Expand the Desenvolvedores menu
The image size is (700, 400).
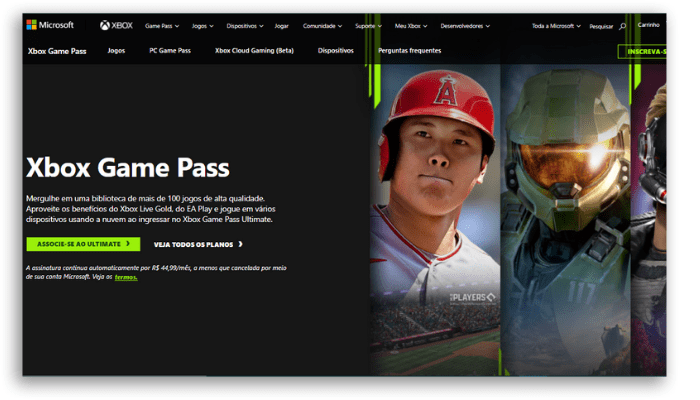click(x=465, y=26)
